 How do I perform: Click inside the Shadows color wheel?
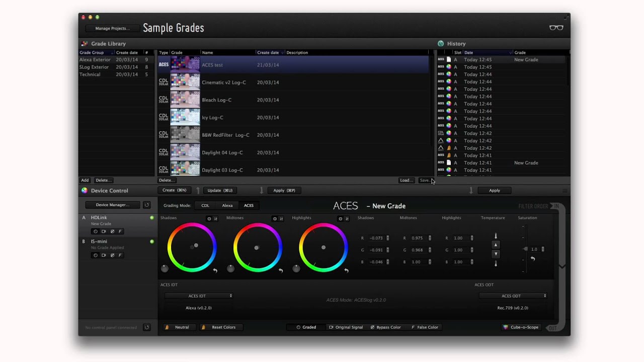click(x=192, y=247)
